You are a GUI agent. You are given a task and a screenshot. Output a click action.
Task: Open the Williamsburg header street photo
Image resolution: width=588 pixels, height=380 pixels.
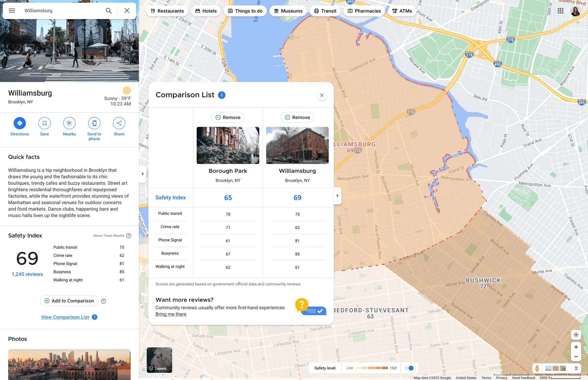(x=69, y=50)
